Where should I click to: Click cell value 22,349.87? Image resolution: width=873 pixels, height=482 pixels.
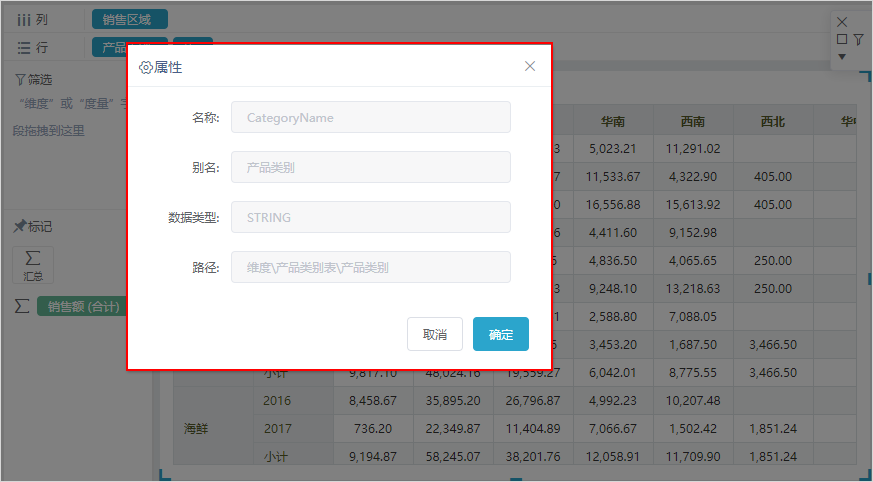[453, 429]
